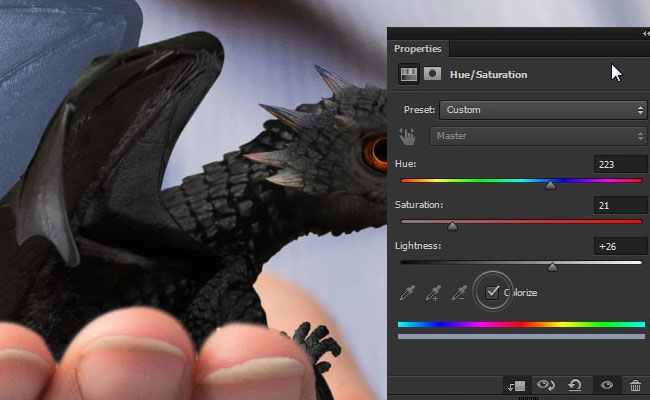650x400 pixels.
Task: Reset adjustment to defaults
Action: pyautogui.click(x=575, y=385)
